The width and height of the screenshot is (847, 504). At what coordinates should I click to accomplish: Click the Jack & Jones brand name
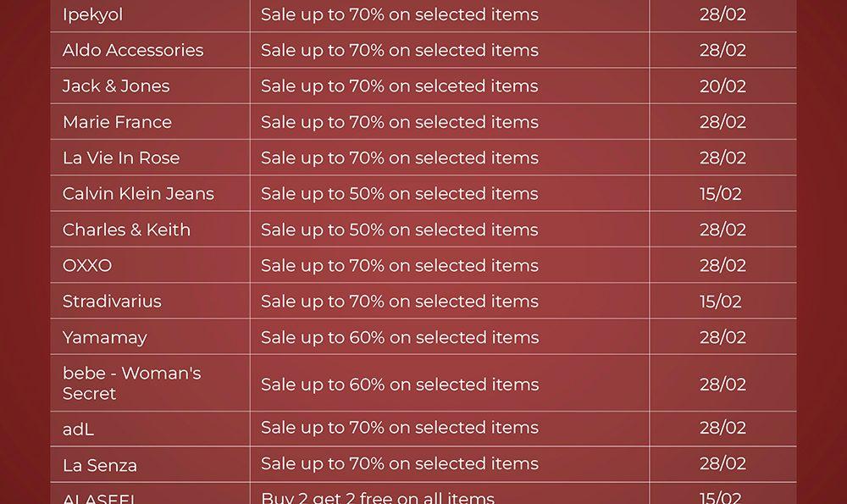(x=116, y=86)
